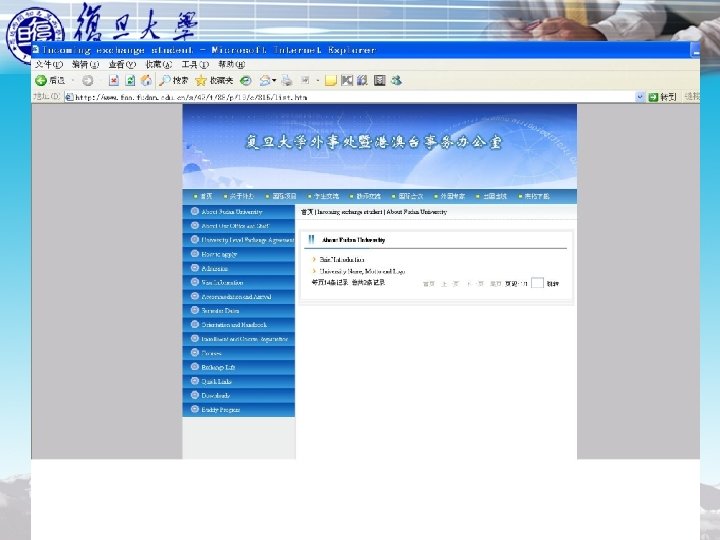This screenshot has width=720, height=540.
Task: Click the Refresh page icon
Action: point(130,81)
